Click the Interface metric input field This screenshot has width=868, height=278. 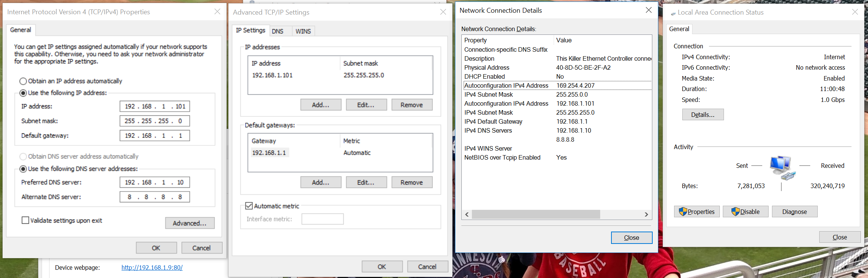[x=323, y=219]
